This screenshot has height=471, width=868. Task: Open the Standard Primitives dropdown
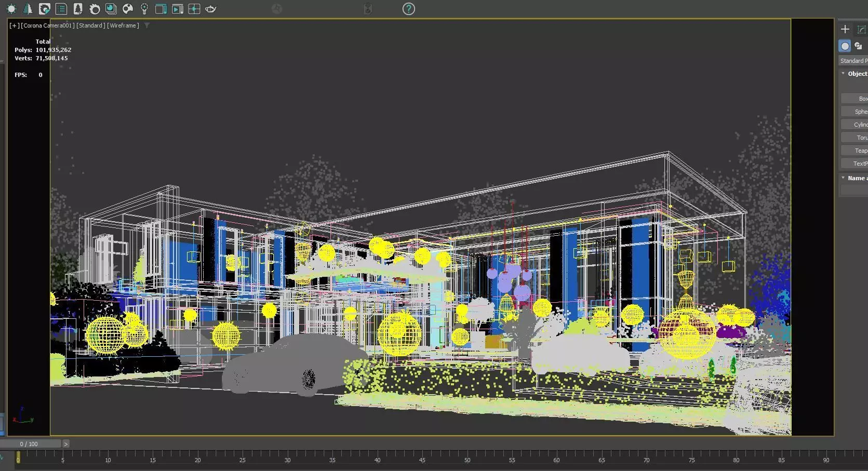pyautogui.click(x=853, y=61)
